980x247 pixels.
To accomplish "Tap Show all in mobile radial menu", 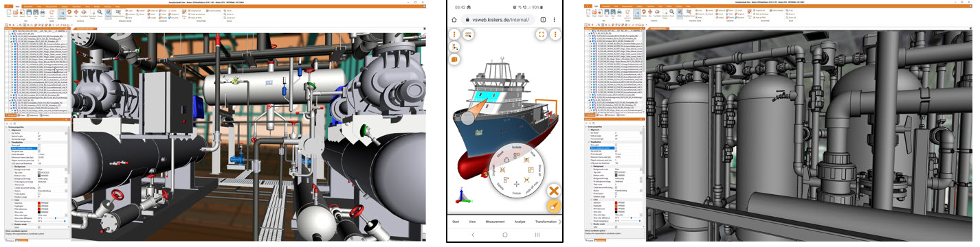I will 539,170.
